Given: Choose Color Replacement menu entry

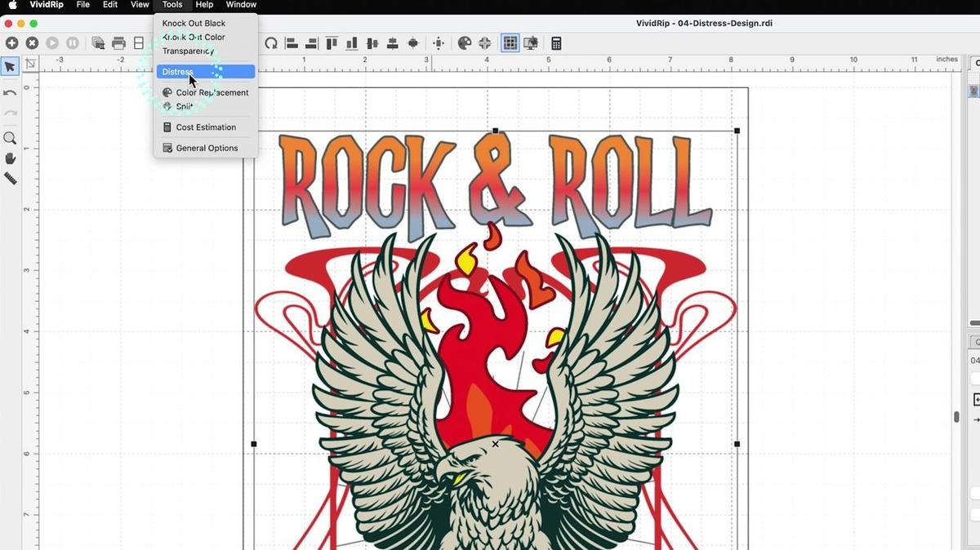Looking at the screenshot, I should tap(212, 92).
